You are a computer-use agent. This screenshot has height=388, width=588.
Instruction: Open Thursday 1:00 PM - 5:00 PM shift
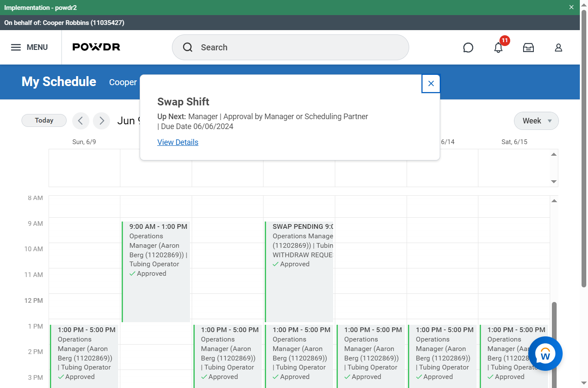coord(371,356)
